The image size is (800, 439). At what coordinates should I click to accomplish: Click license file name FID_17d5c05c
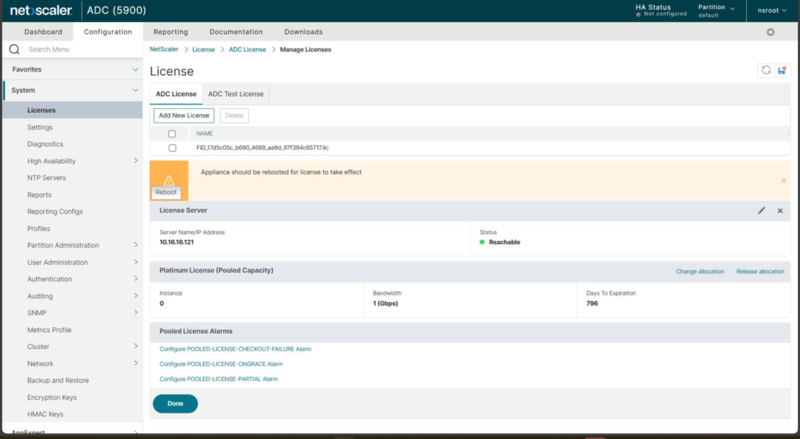(262, 148)
